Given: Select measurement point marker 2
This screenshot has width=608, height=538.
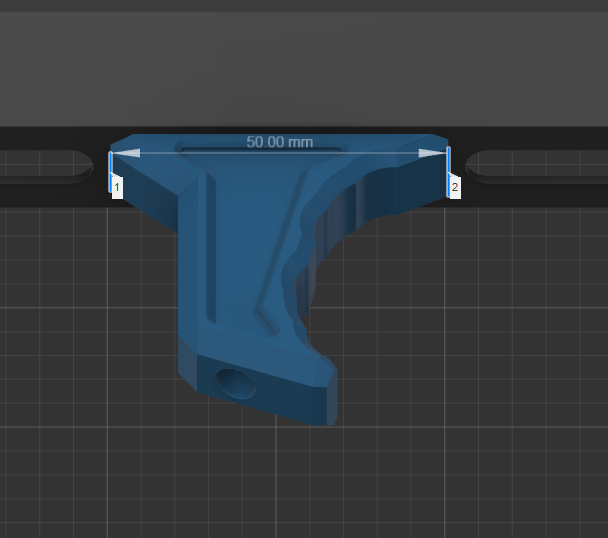Looking at the screenshot, I should tap(455, 187).
